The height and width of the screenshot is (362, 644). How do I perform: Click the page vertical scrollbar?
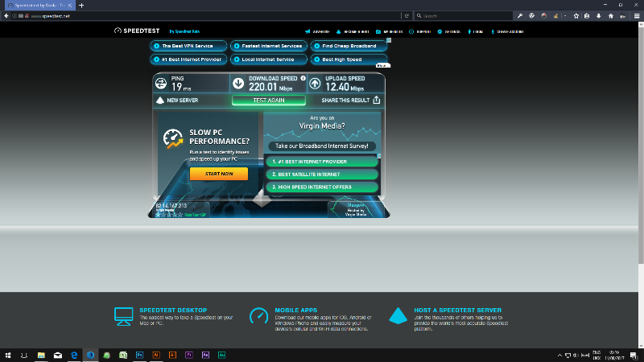pyautogui.click(x=641, y=144)
